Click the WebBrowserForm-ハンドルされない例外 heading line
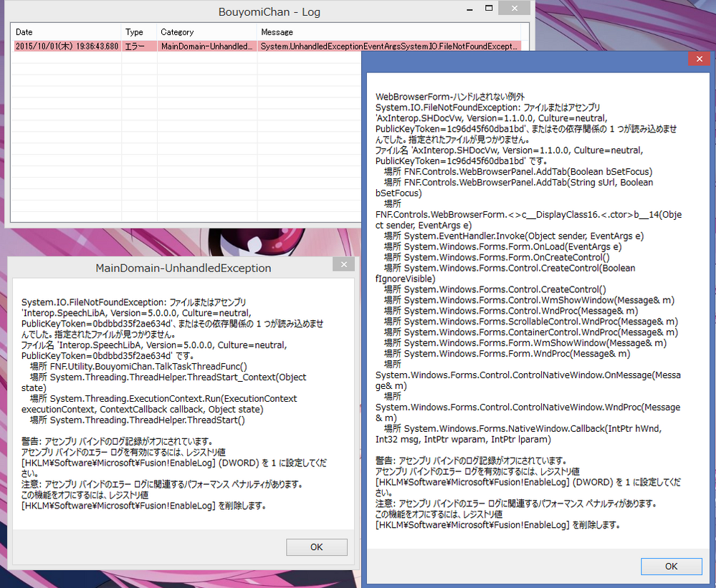 [x=450, y=97]
